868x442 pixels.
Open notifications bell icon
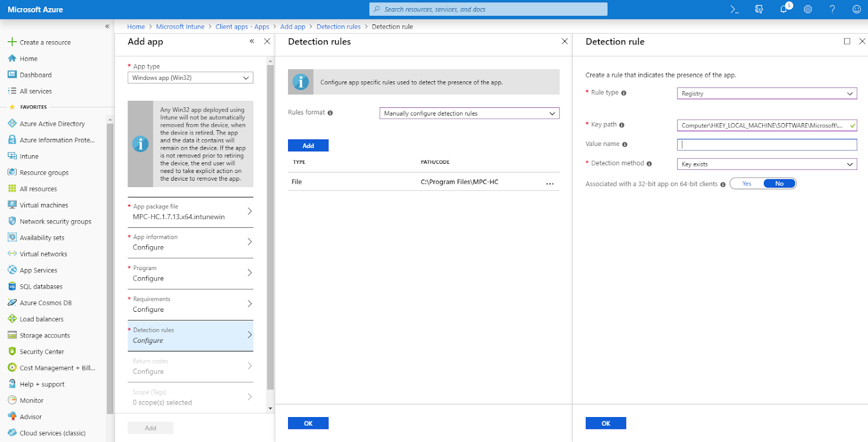pos(783,9)
